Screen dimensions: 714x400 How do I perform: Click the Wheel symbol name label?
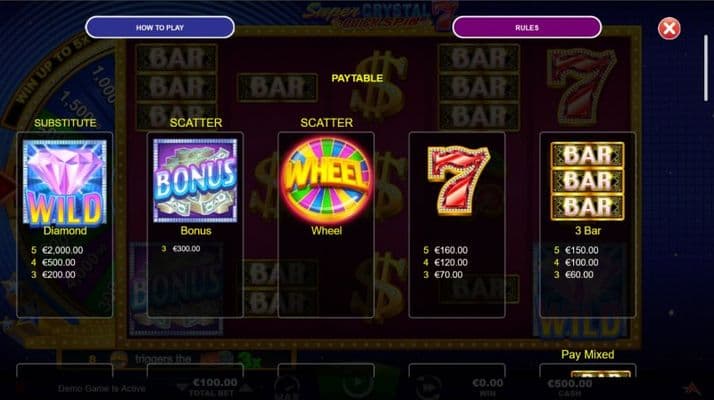pyautogui.click(x=326, y=231)
